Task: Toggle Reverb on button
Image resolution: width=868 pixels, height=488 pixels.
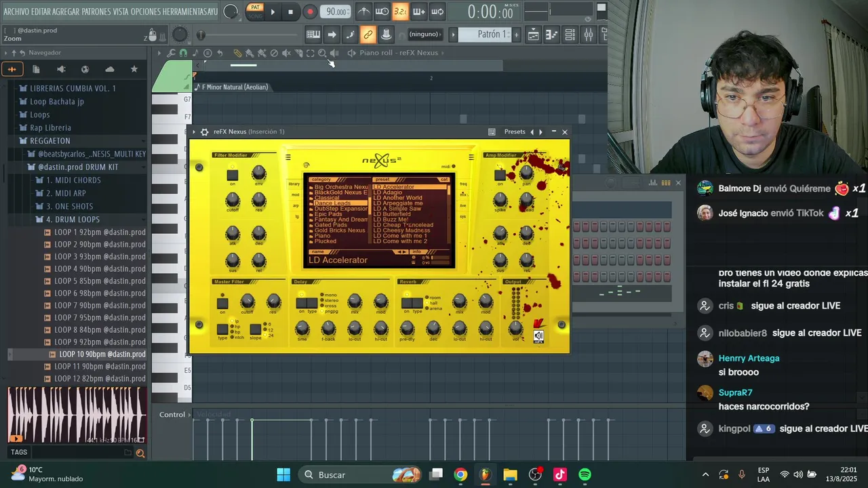Action: [406, 303]
